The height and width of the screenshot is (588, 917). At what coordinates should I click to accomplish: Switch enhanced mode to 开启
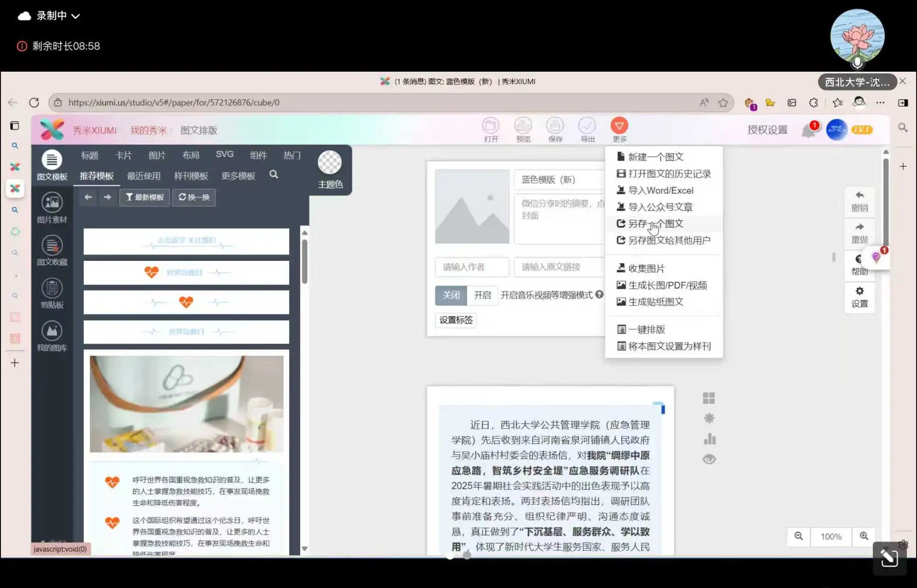[x=482, y=295]
